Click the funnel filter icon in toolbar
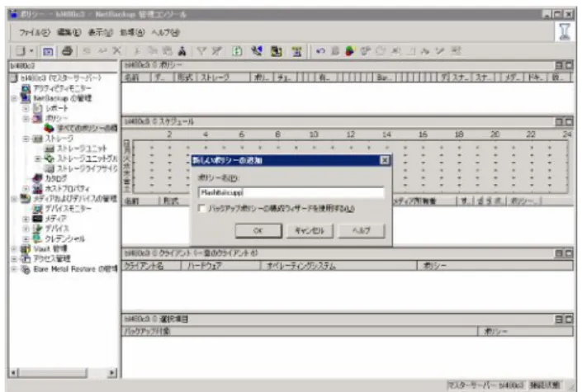 click(x=201, y=51)
